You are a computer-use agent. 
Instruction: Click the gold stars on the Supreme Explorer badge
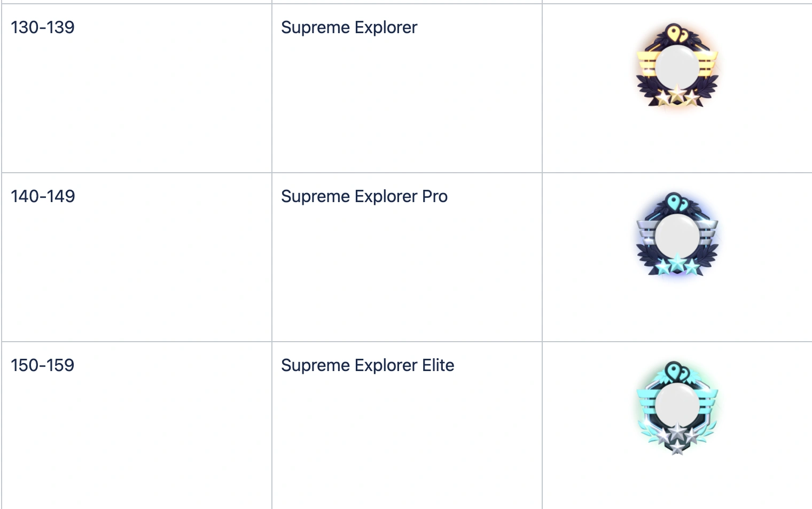click(677, 96)
